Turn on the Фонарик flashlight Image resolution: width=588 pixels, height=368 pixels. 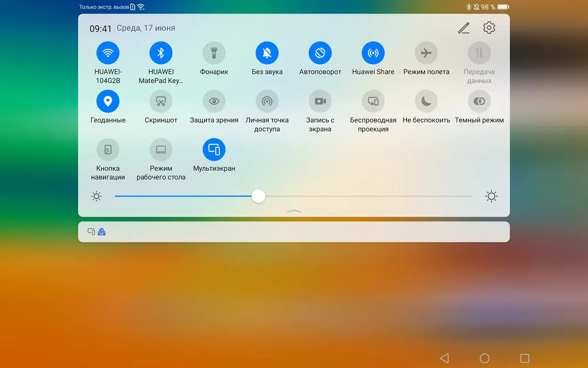214,53
